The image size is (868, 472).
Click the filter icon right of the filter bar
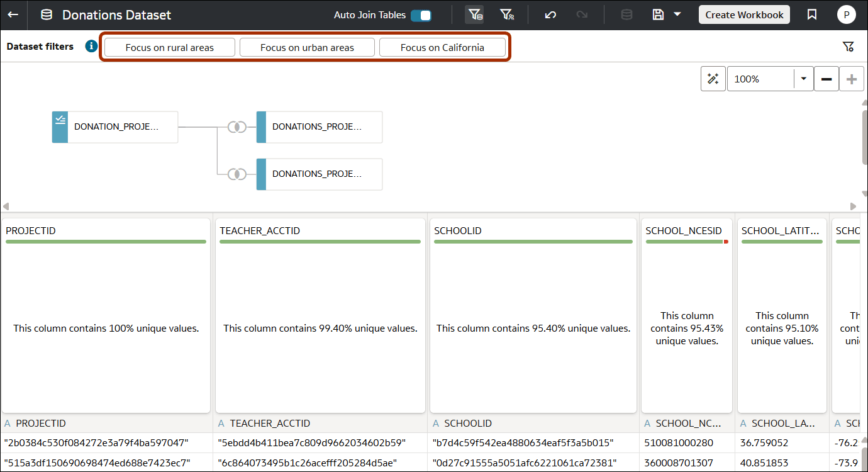point(849,46)
